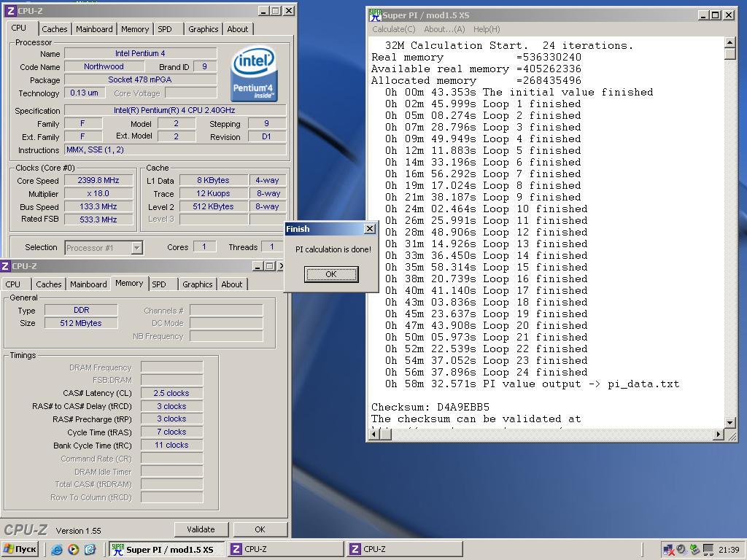Image resolution: width=747 pixels, height=560 pixels.
Task: Open About tab in lower CPU-Z window
Action: click(x=231, y=284)
